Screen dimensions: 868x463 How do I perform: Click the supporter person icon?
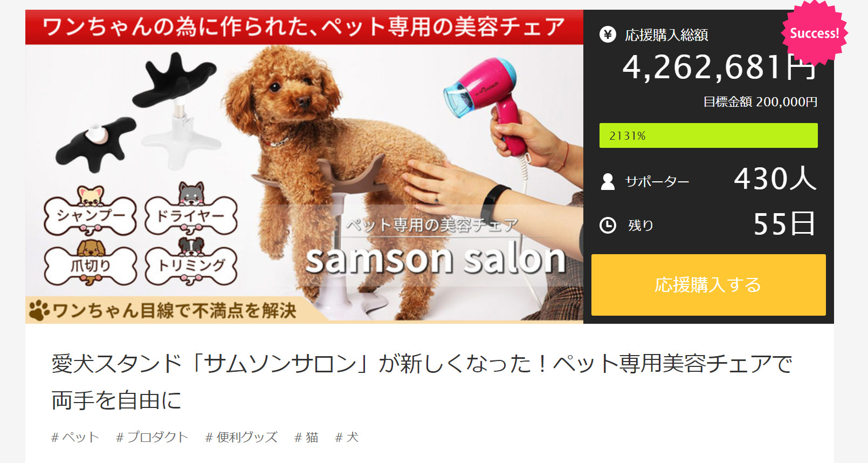[x=608, y=181]
